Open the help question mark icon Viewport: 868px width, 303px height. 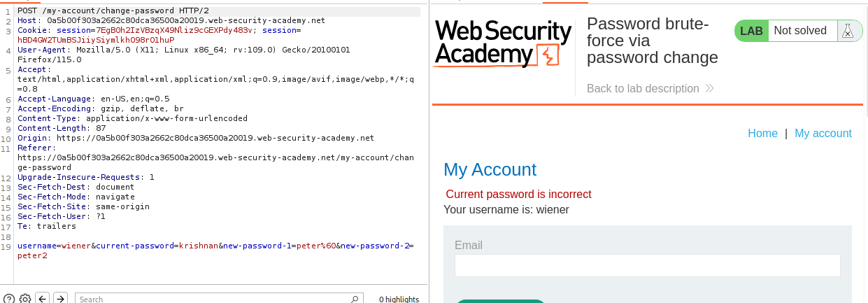click(9, 299)
